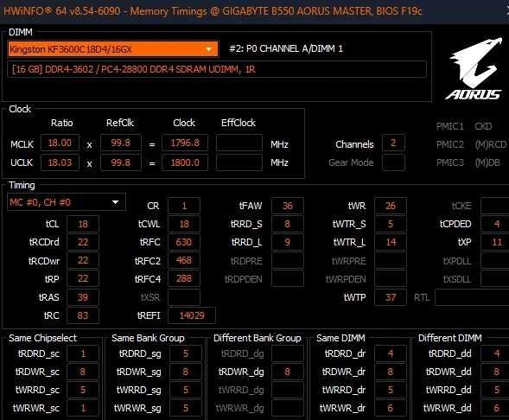Click the tWRWR_dd value 6

click(495, 408)
